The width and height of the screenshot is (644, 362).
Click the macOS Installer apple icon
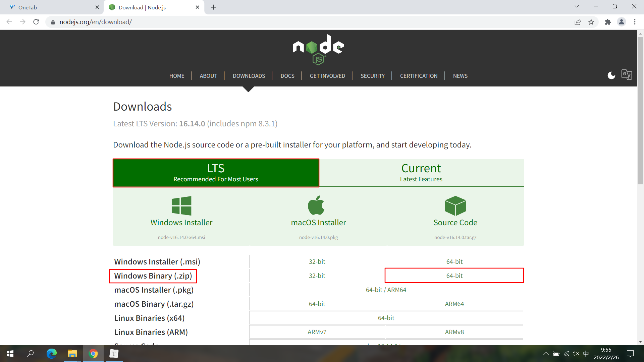(x=316, y=205)
